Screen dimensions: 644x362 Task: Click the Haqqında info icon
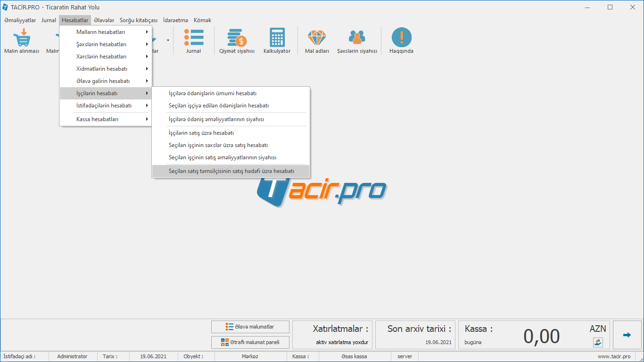tap(401, 38)
